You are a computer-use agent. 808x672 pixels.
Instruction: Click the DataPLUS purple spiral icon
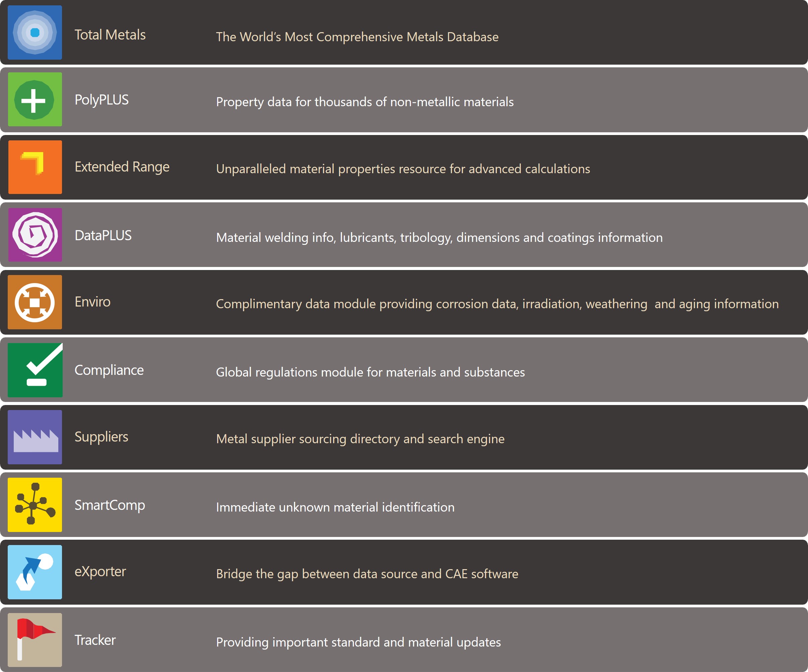pos(35,234)
